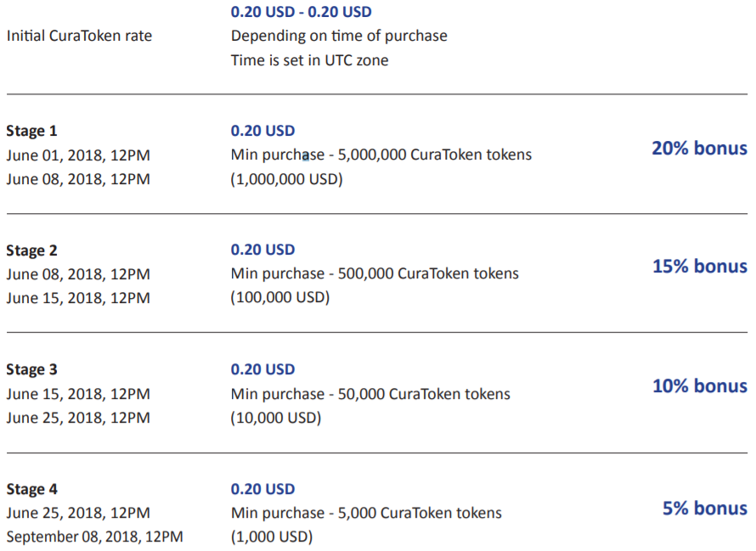The height and width of the screenshot is (551, 756).
Task: Select the "Stage 2" heading
Action: point(31,250)
